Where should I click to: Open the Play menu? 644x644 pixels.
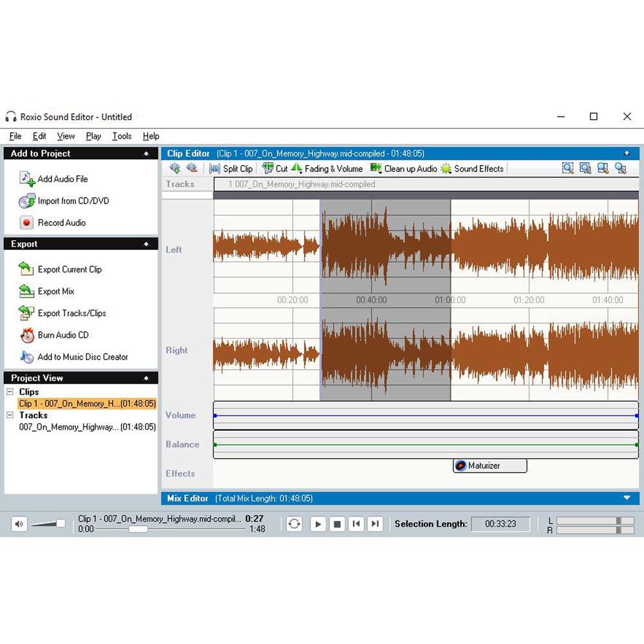tap(93, 136)
